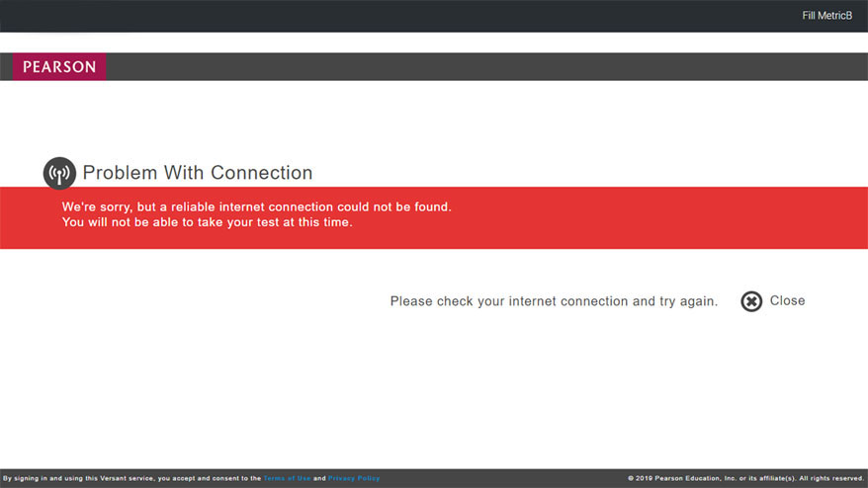Click the "We're sorry" error message line
Viewport: 868px width, 488px height.
click(256, 207)
